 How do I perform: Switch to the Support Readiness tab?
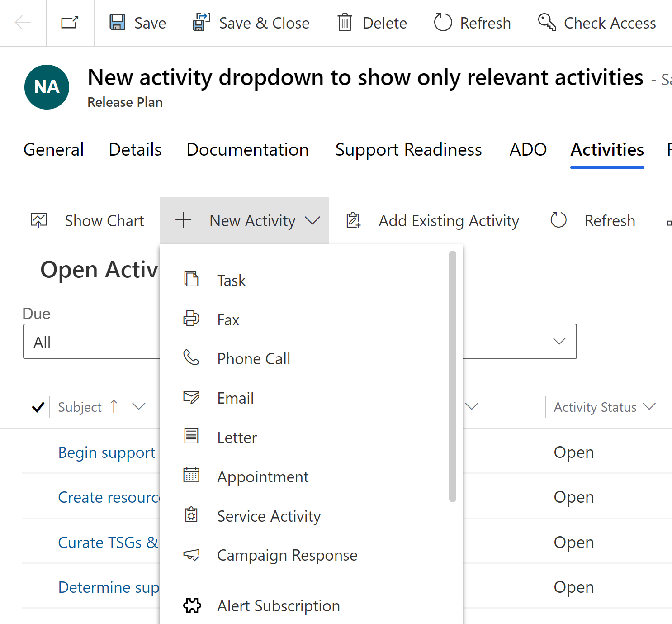[x=408, y=149]
